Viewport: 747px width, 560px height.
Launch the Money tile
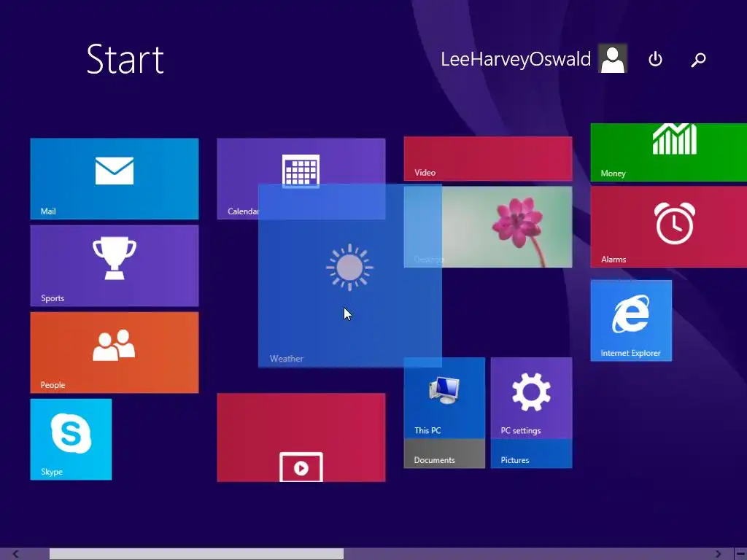point(669,152)
